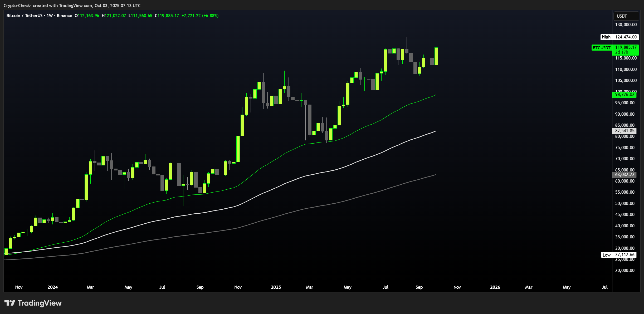
Task: Click the 50,000.00 price axis label
Action: (x=625, y=203)
